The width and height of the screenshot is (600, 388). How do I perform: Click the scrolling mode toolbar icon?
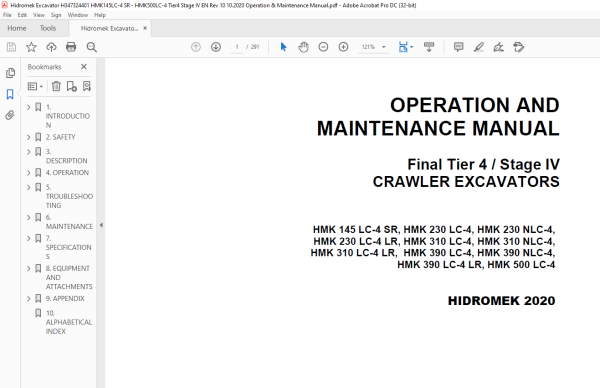[x=429, y=47]
